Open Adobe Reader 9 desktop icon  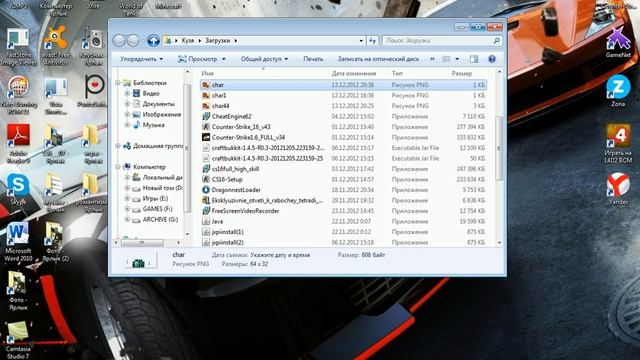coord(18,143)
